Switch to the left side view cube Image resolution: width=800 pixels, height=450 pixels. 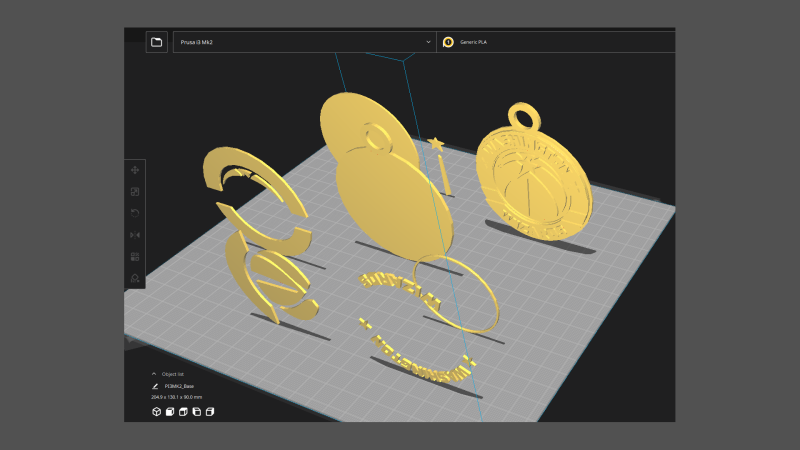[197, 411]
